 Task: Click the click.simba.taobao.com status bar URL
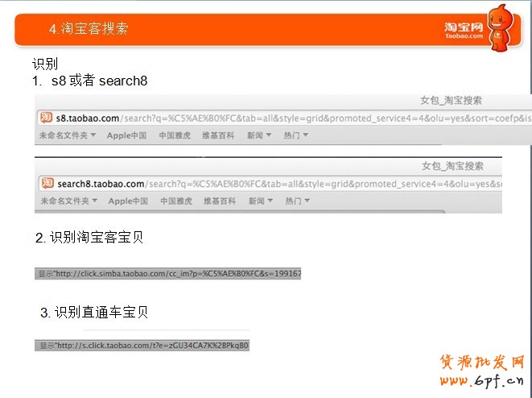(168, 274)
